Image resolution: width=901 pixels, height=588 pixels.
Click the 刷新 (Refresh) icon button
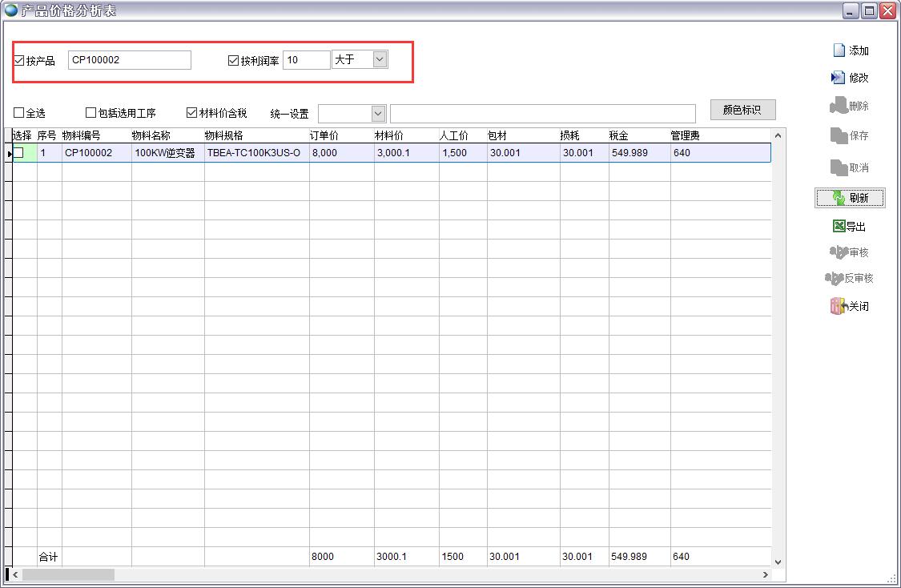[x=839, y=198]
